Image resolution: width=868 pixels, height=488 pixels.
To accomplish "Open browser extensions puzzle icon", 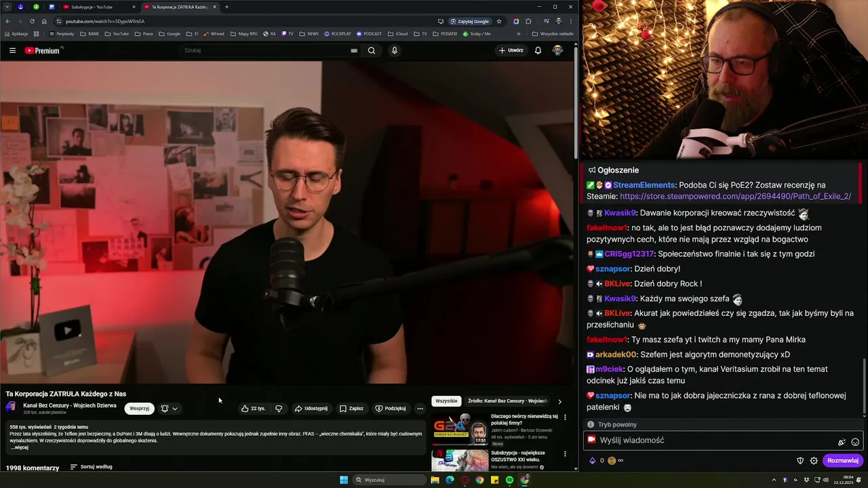I will (528, 21).
